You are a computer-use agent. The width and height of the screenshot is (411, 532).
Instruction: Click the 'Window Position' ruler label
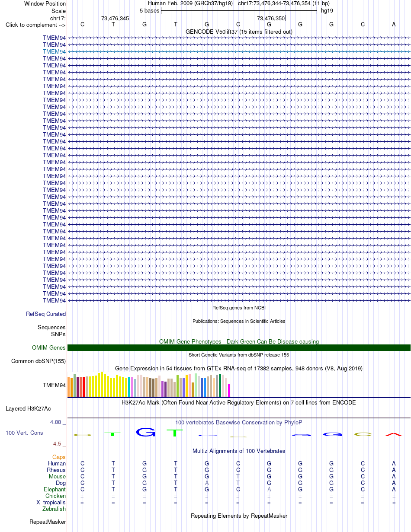click(x=45, y=4)
